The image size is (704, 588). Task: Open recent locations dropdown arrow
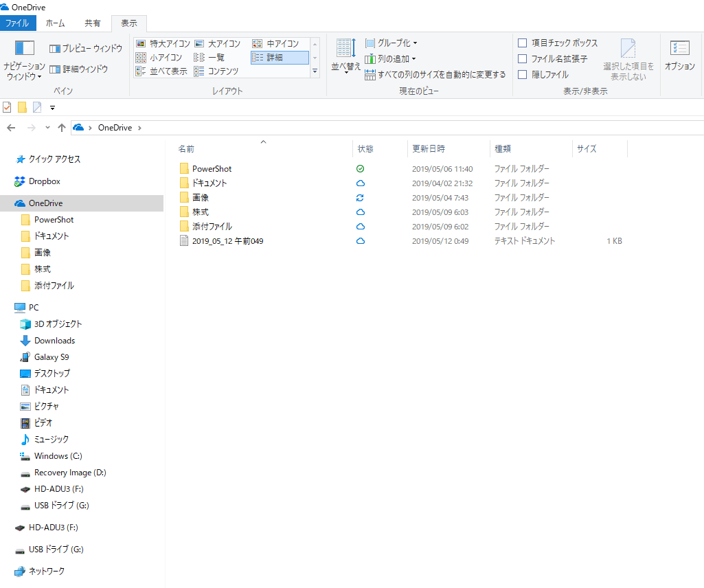[x=47, y=128]
